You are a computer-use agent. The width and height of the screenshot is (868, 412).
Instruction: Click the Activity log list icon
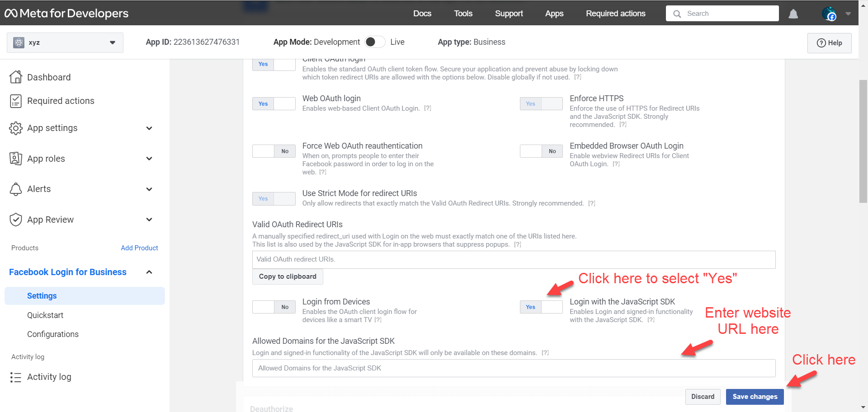(16, 377)
